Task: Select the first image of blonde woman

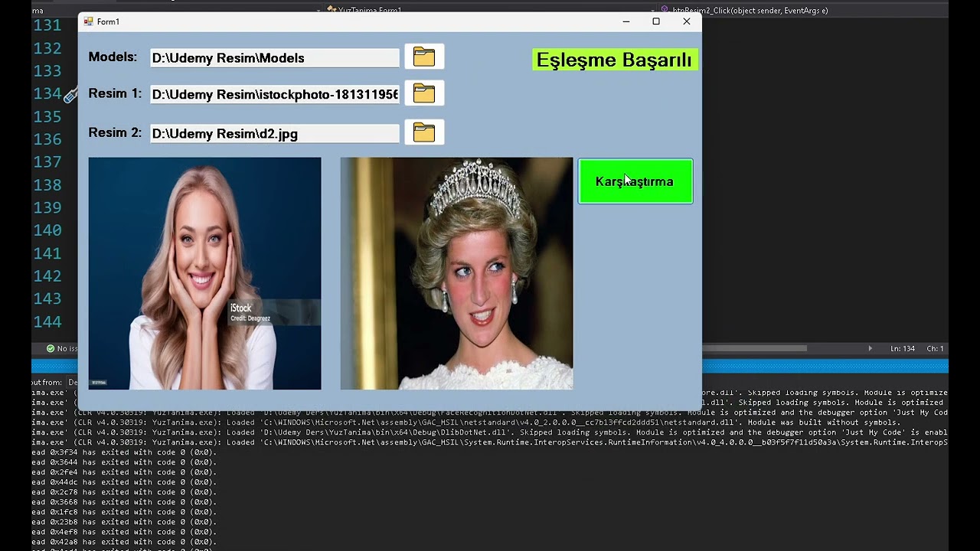Action: 204,273
